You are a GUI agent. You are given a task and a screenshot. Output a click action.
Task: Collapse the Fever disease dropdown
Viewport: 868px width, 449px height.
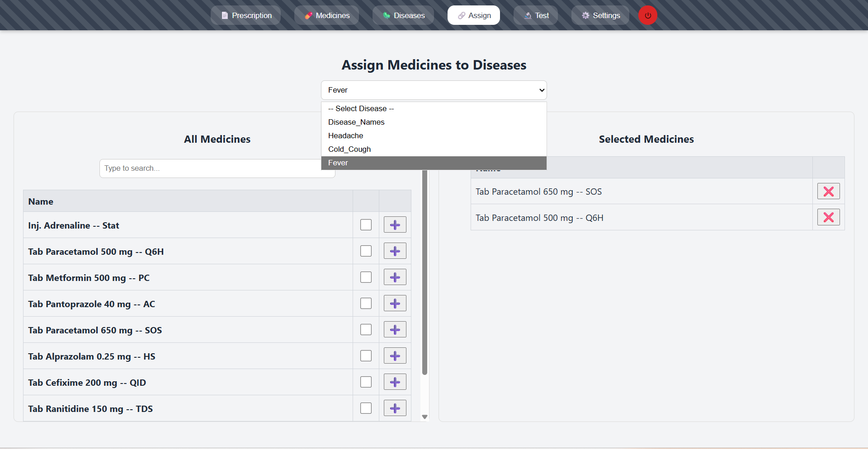(x=434, y=90)
